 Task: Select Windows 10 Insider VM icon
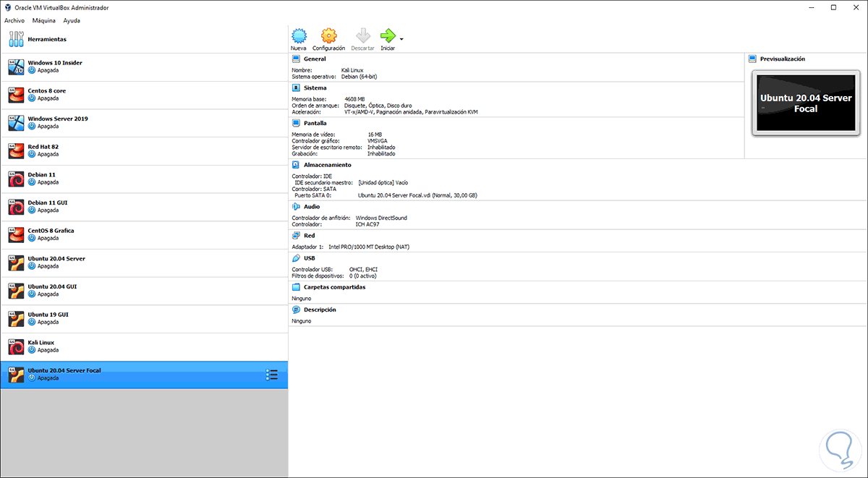[16, 67]
